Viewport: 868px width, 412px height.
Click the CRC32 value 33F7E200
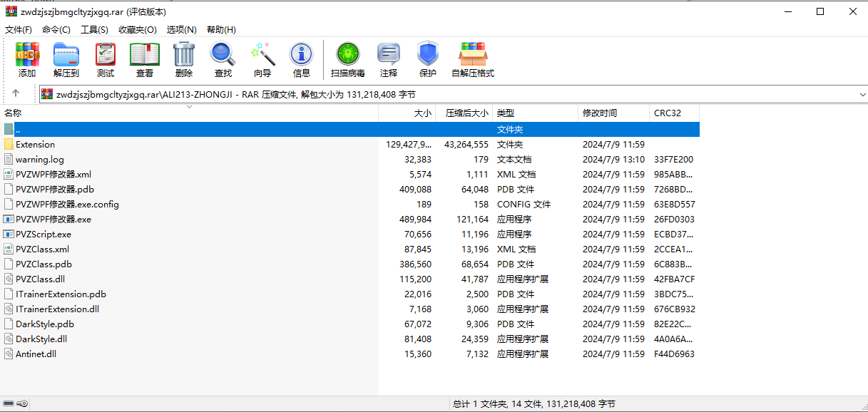coord(673,160)
